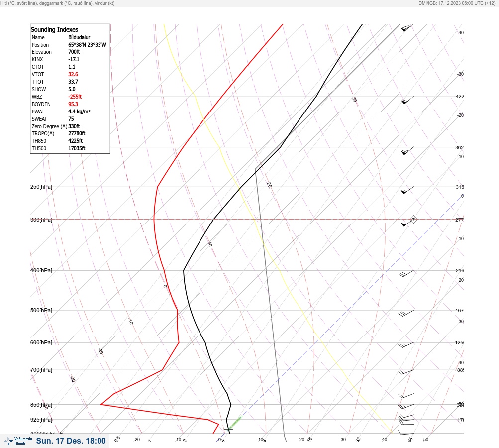This screenshot has height=448, width=499.
Task: Click the TROPO(A) value 27780ft
Action: point(77,133)
